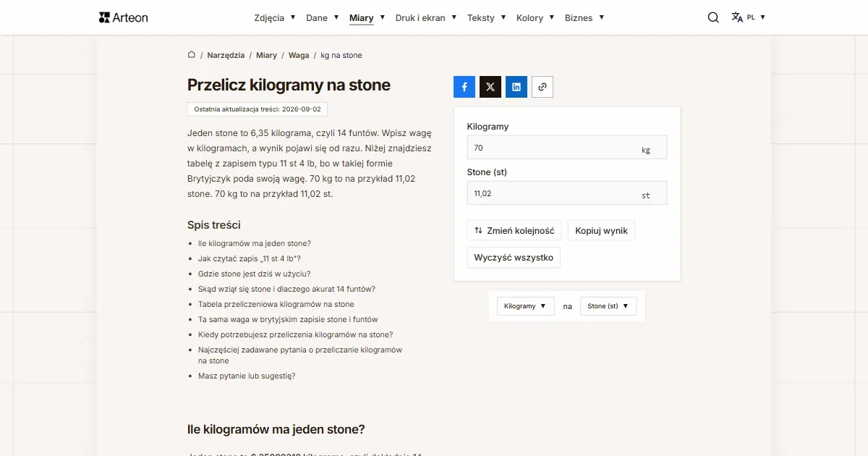The width and height of the screenshot is (868, 456).
Task: Expand the Teksty menu
Action: point(487,18)
